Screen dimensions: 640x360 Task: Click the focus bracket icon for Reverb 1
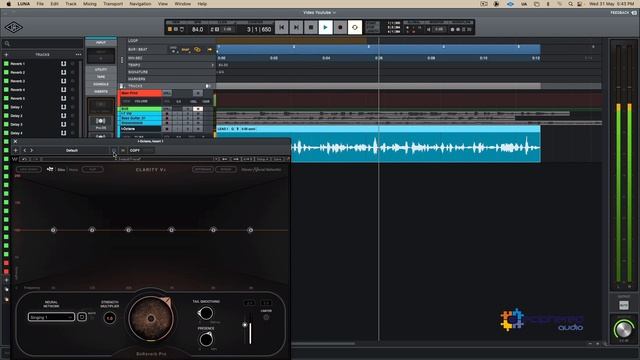coord(63,64)
